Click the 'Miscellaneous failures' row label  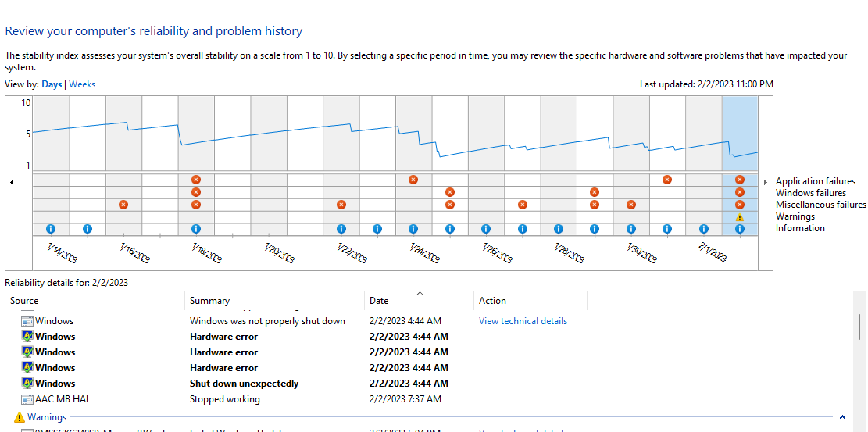coord(821,205)
